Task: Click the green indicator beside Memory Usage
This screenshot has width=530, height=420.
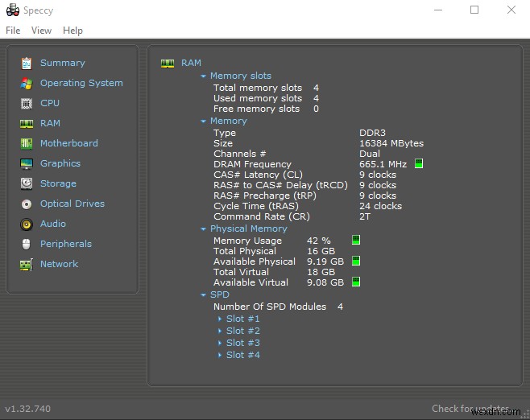Action: (x=356, y=240)
